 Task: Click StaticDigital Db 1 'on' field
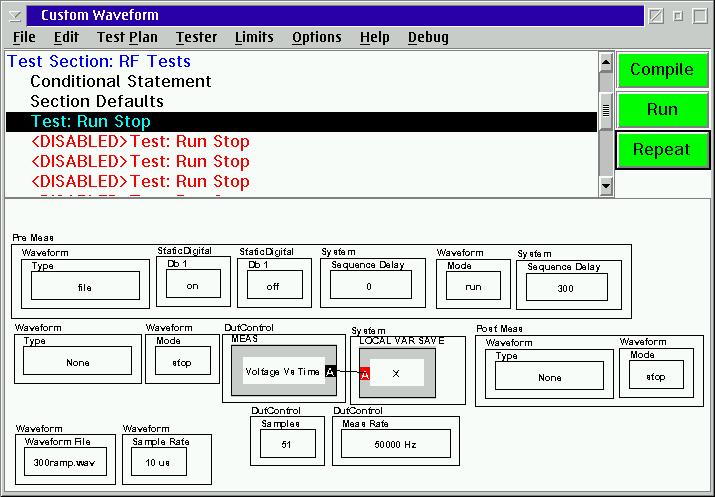[x=193, y=284]
